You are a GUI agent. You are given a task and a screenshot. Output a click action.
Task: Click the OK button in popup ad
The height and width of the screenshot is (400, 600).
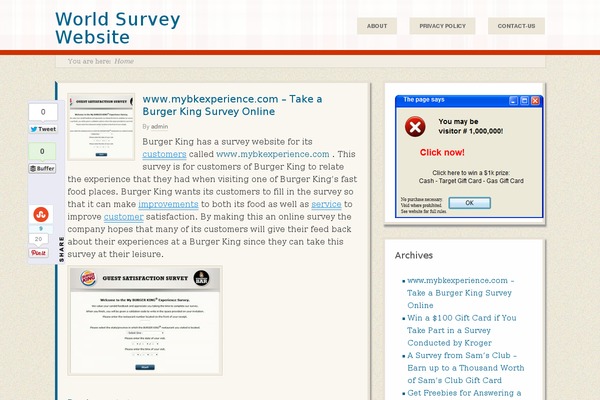pos(470,203)
